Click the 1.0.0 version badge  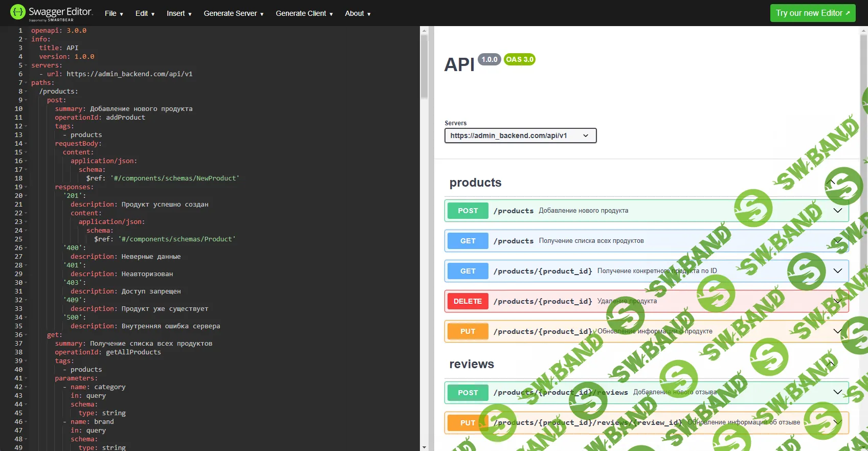[489, 59]
